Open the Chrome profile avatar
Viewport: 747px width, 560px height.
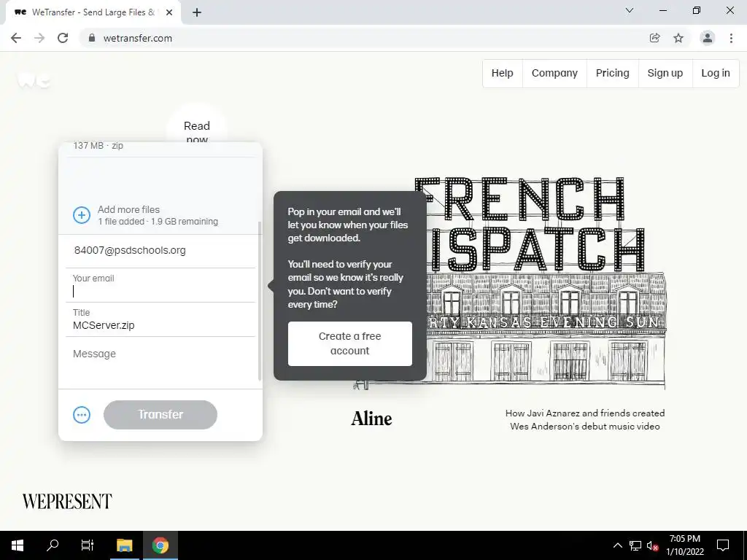pyautogui.click(x=708, y=38)
